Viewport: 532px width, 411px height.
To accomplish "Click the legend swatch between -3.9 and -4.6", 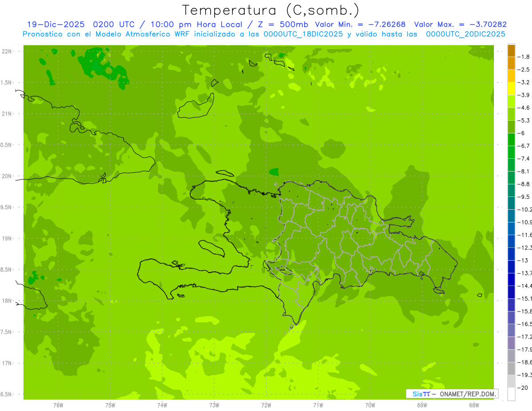I will click(x=511, y=102).
